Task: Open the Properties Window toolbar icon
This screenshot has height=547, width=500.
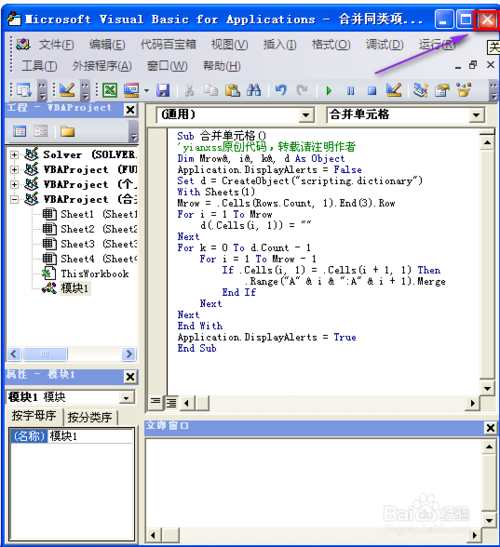Action: 442,91
